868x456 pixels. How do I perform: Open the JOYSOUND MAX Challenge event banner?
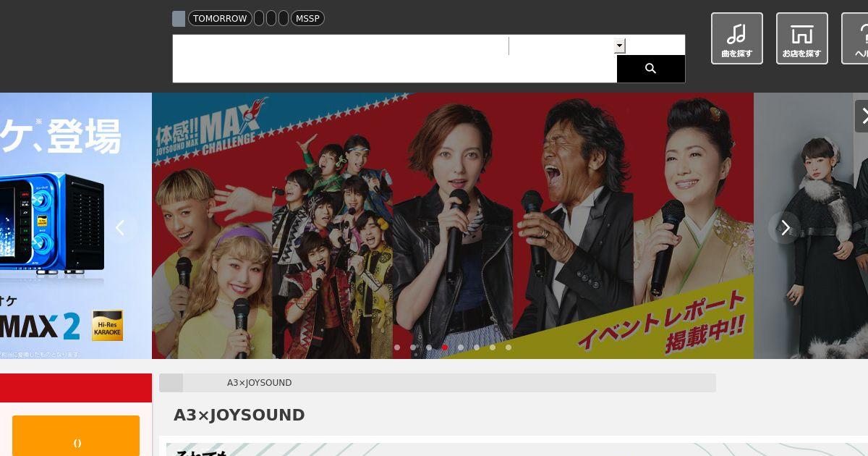(x=453, y=226)
